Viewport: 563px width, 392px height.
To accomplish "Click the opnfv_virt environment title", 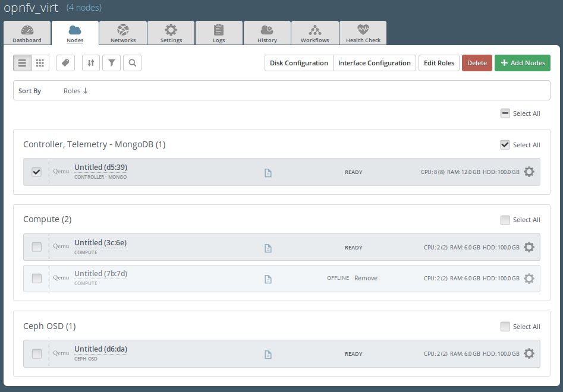I will (31, 8).
